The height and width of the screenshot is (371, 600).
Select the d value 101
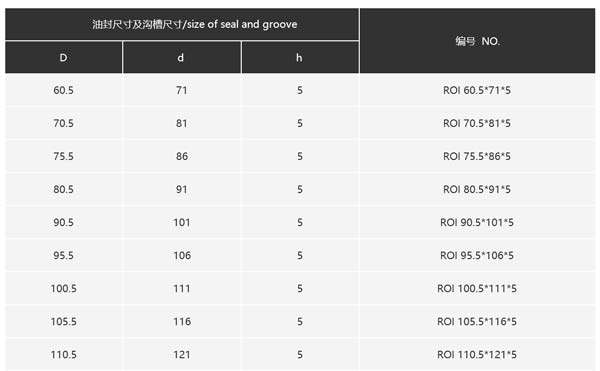pos(182,223)
